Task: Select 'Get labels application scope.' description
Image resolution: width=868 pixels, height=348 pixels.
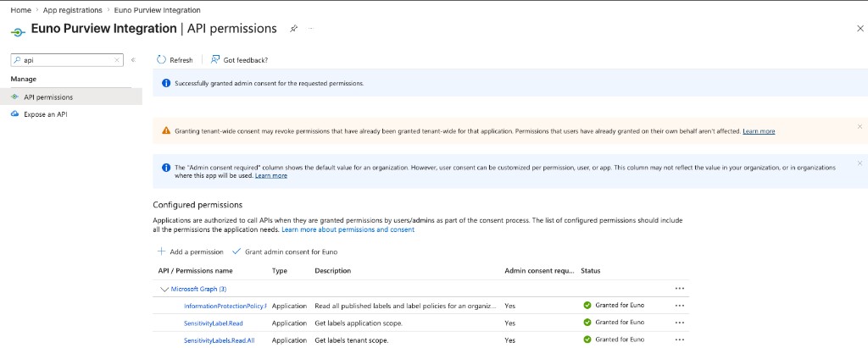Action: 359,323
